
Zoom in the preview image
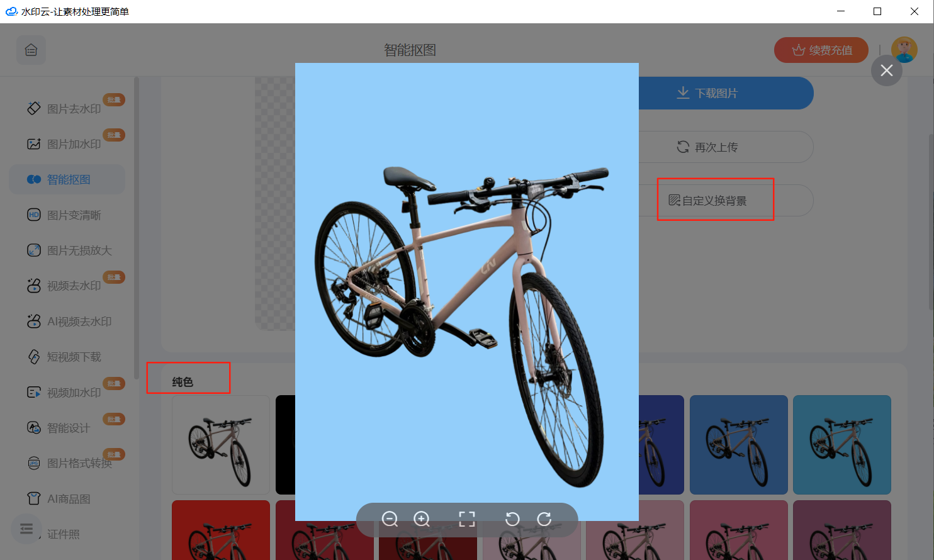[422, 519]
